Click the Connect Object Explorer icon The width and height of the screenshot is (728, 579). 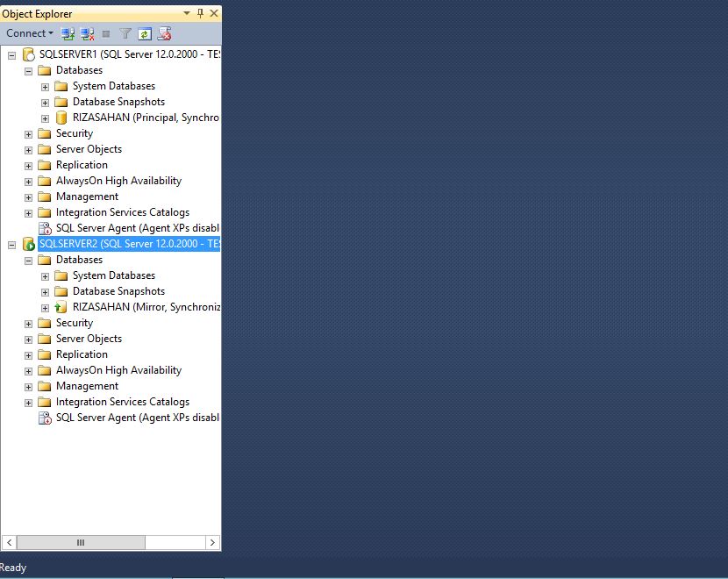tap(68, 33)
